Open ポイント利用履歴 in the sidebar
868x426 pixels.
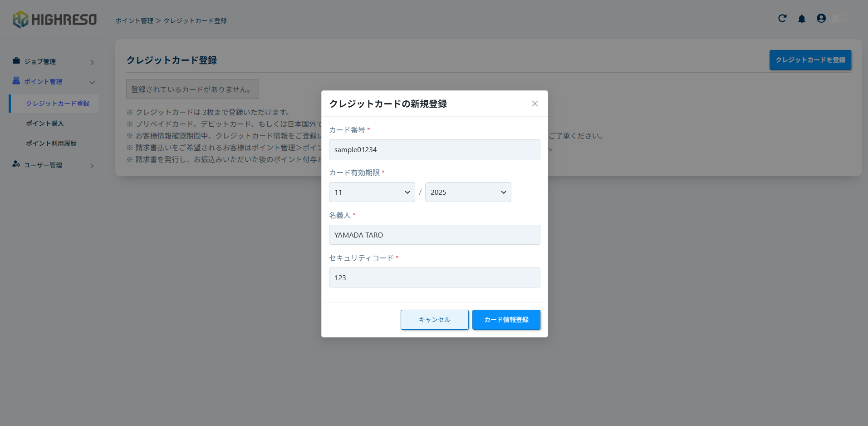point(51,144)
